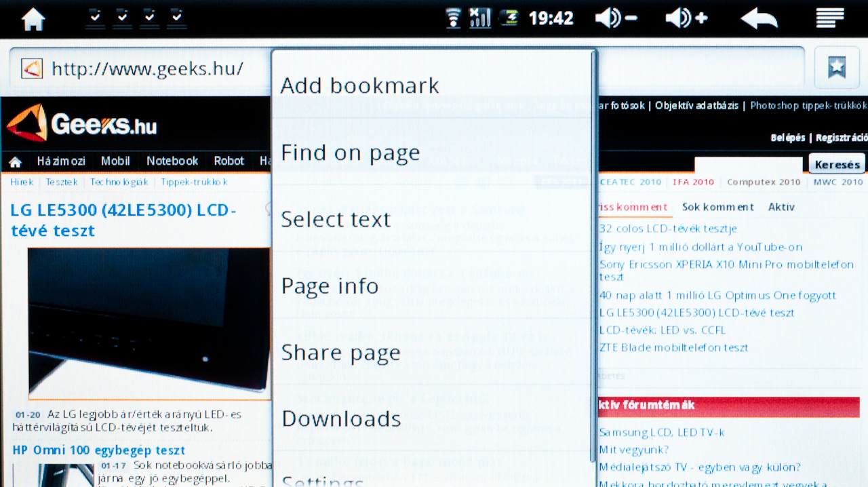Screen dimensions: 868x487
Task: Select Add bookmark from menu
Action: coord(359,85)
